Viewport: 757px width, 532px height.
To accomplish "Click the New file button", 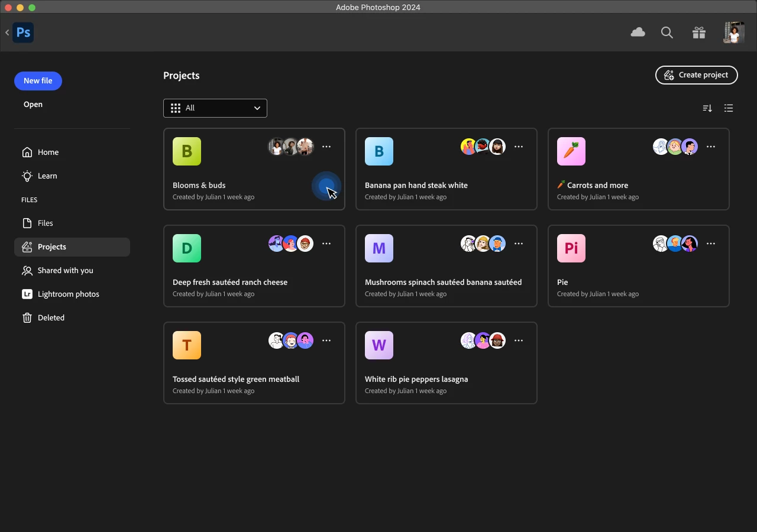I will point(38,80).
